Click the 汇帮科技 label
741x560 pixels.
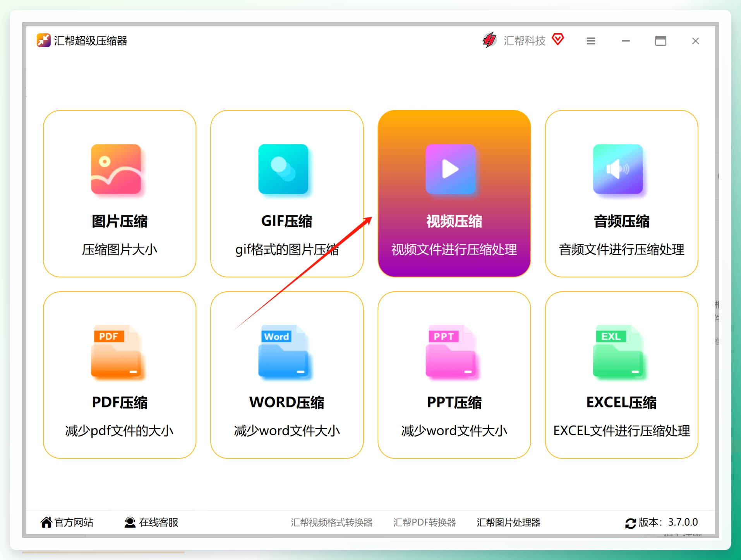pos(525,40)
